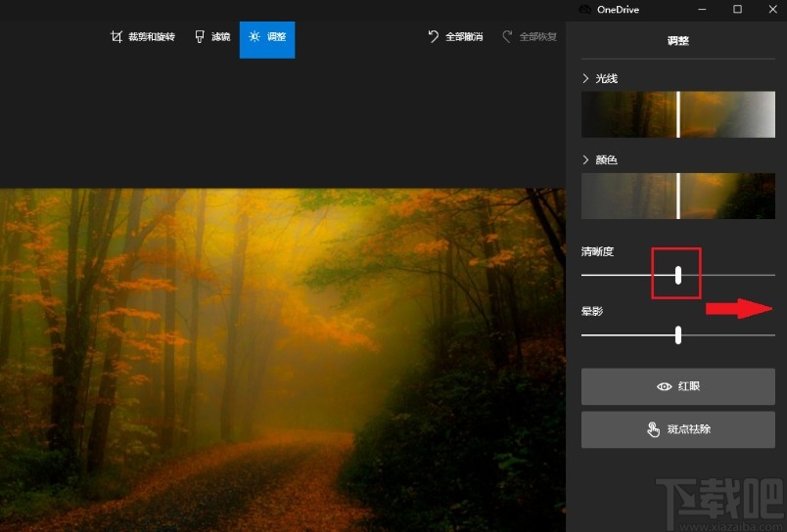Click the crop icon next to 裁剪和旋转
Image resolution: width=787 pixels, height=532 pixels.
click(116, 36)
